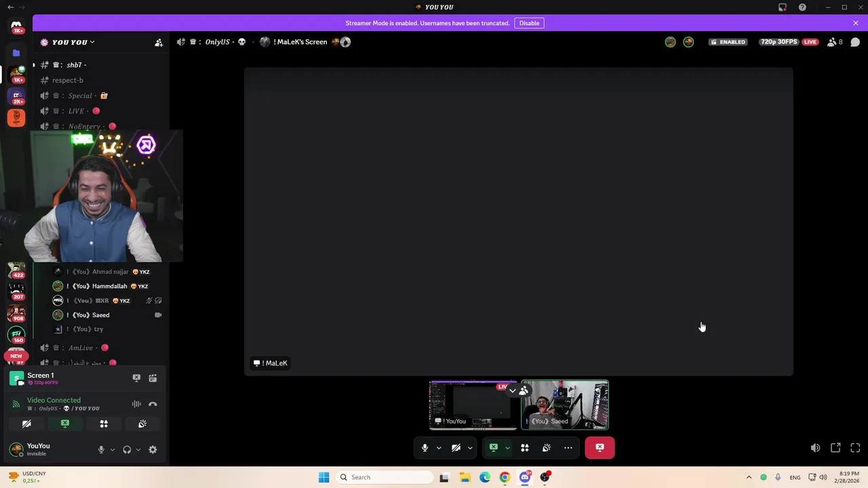Image resolution: width=868 pixels, height=488 pixels.
Task: Pop out the stream window
Action: 835,448
